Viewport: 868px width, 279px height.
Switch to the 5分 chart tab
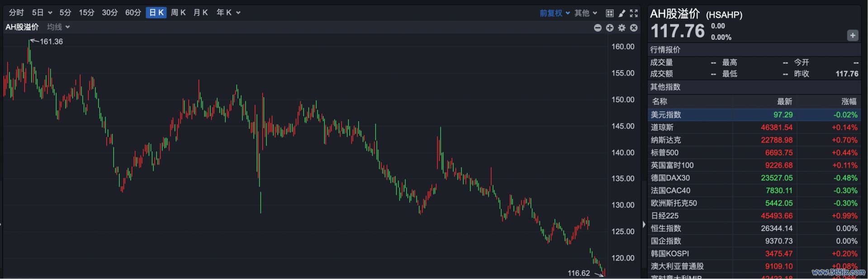(x=66, y=13)
